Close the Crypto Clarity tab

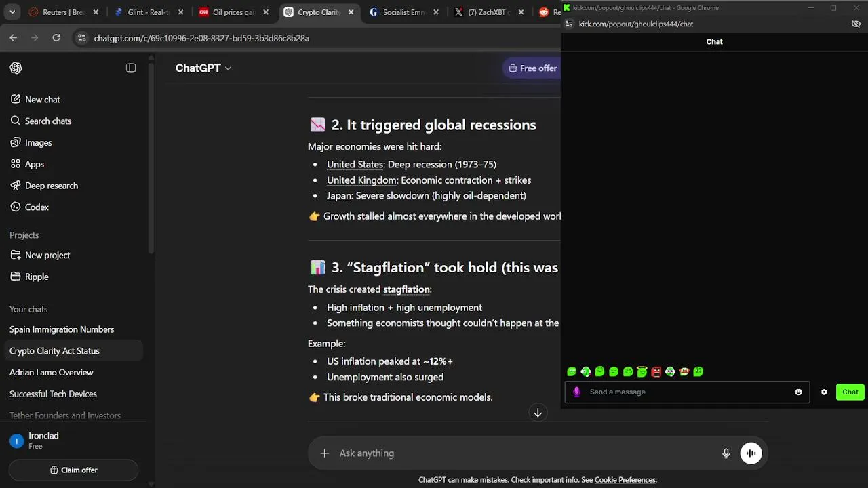pyautogui.click(x=351, y=12)
